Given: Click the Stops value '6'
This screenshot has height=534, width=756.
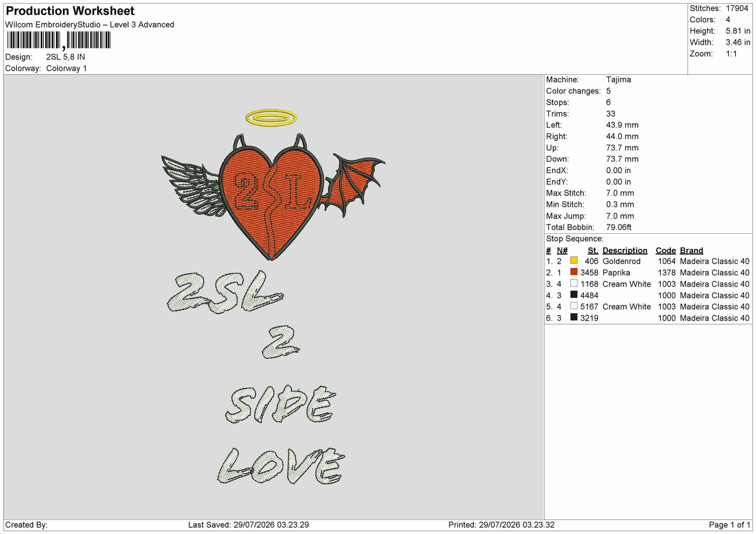Looking at the screenshot, I should pos(608,103).
